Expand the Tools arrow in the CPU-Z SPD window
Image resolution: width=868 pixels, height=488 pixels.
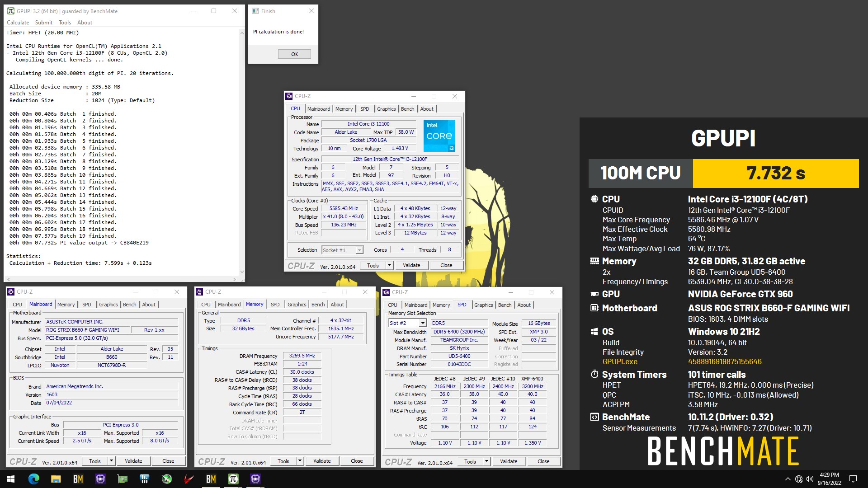(x=486, y=461)
